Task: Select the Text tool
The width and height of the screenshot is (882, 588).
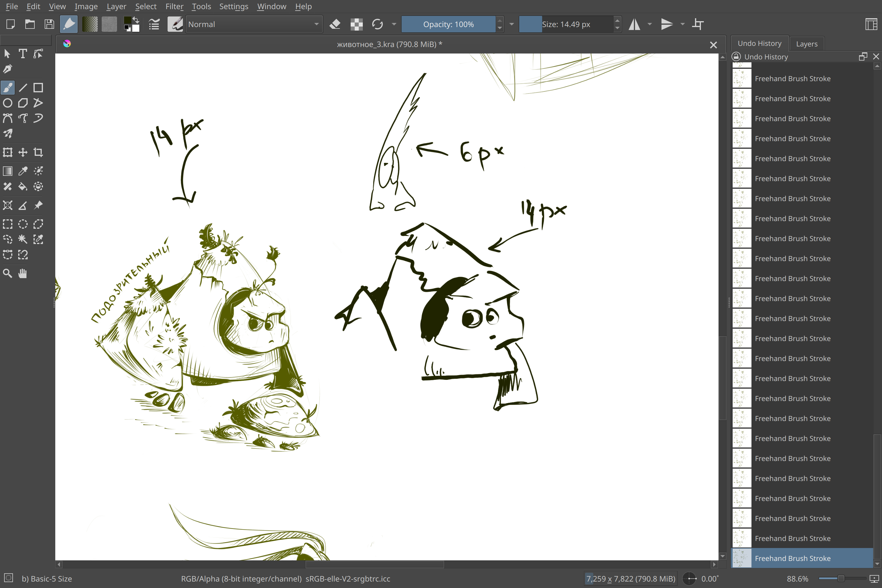Action: pyautogui.click(x=23, y=54)
